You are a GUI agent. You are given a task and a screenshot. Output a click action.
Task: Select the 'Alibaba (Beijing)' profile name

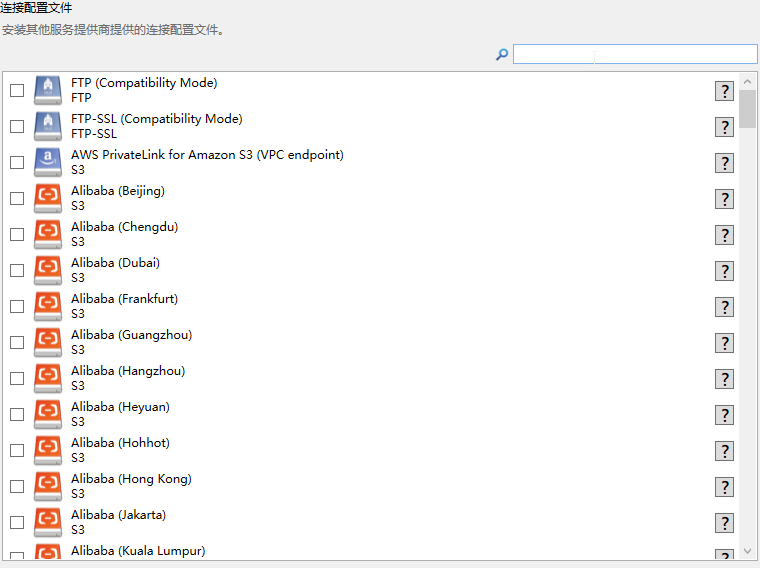[x=118, y=191]
